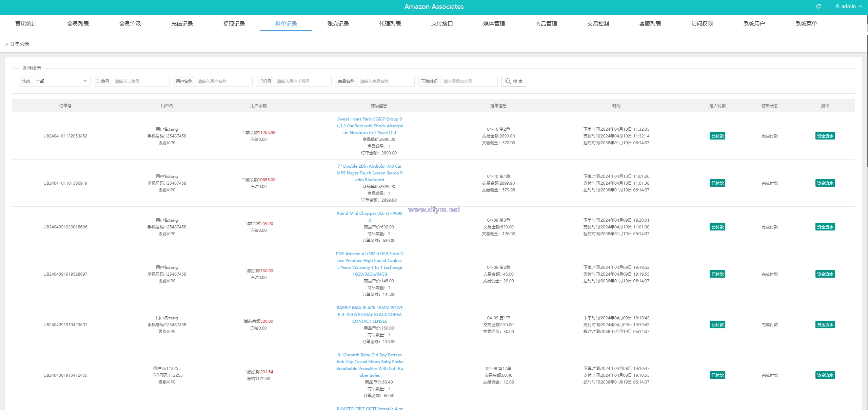Select the 交易控制 tab
Screen dimensions: 868x410
coord(598,23)
